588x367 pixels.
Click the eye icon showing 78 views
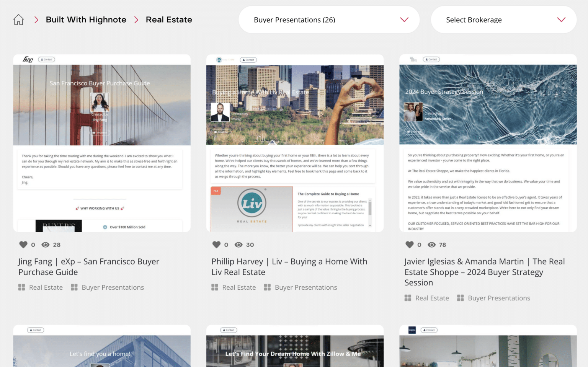point(432,245)
